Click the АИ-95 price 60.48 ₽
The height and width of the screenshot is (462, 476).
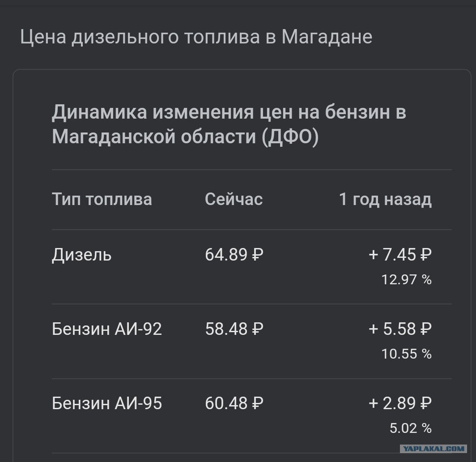coord(234,403)
